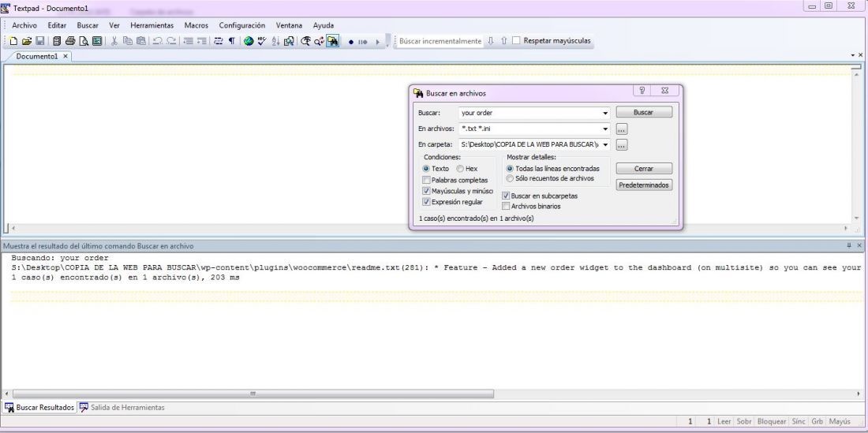Toggle word wrap toolbar icon

pos(218,41)
